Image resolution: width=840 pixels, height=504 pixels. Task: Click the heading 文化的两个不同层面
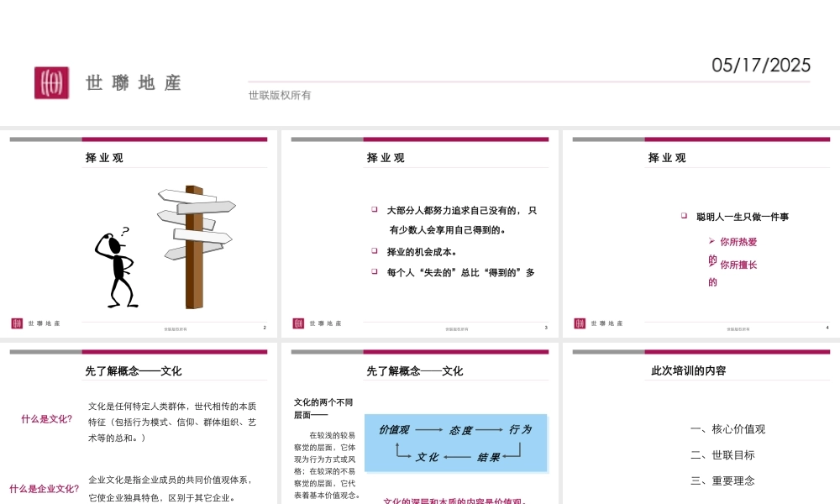323,409
